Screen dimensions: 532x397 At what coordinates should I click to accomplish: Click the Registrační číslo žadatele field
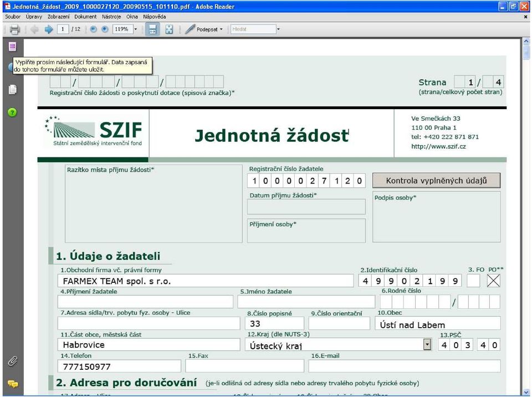point(306,181)
